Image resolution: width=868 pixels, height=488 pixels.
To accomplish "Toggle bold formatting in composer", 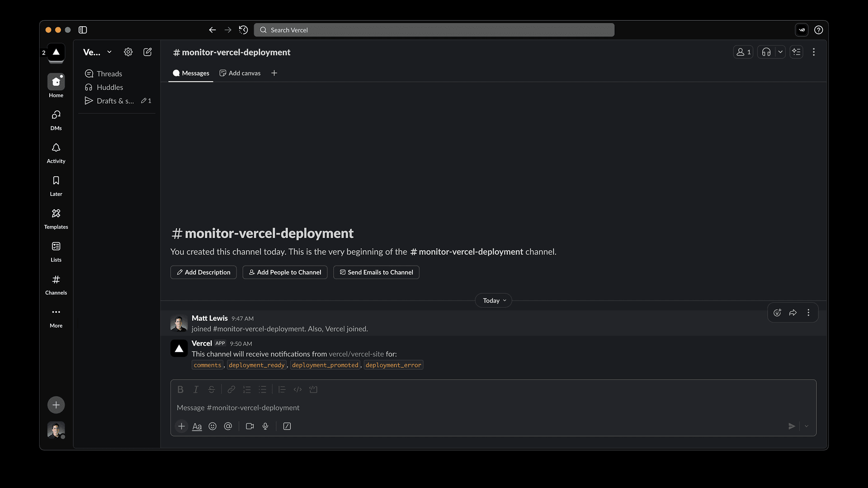I will coord(180,389).
